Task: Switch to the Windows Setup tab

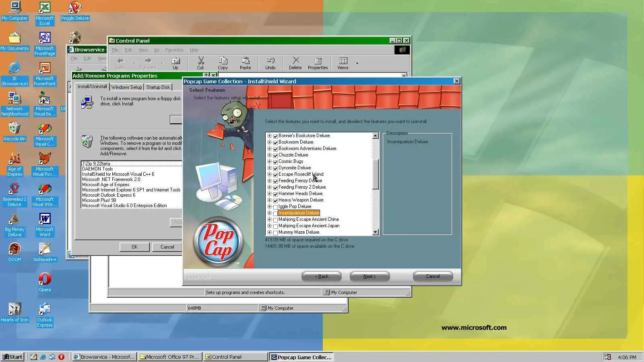Action: click(x=127, y=87)
